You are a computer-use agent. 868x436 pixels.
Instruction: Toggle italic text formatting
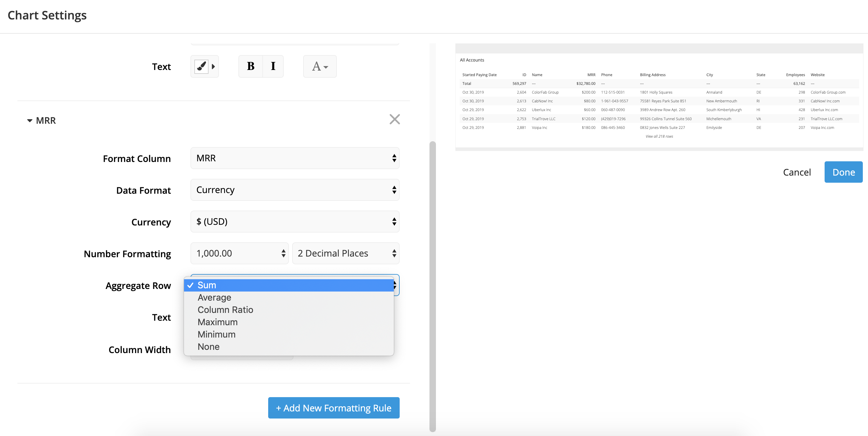[273, 66]
